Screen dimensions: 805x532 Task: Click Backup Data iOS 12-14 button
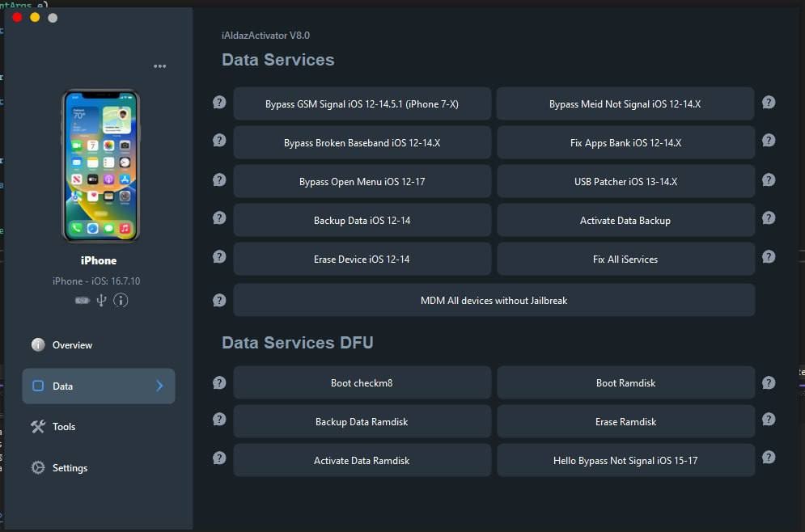(362, 220)
